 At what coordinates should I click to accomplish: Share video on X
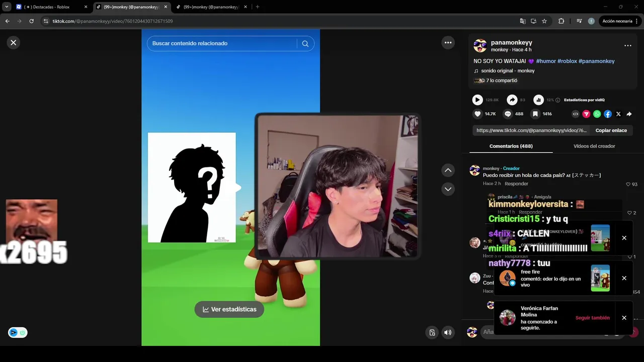click(x=618, y=114)
